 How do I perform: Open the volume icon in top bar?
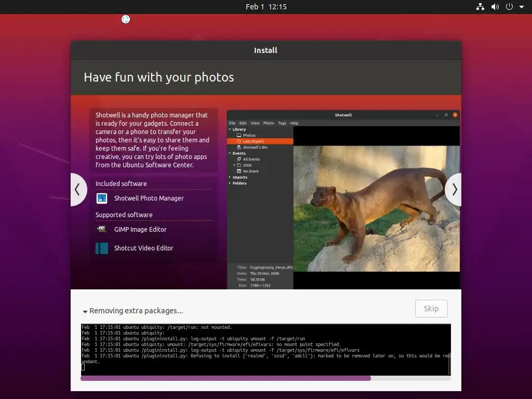click(495, 7)
